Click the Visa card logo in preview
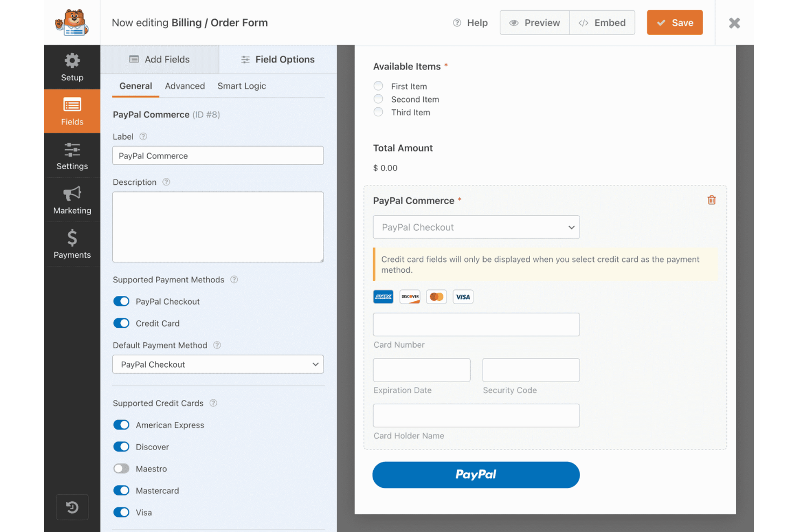Screen dimensions: 798x532 coord(463,297)
